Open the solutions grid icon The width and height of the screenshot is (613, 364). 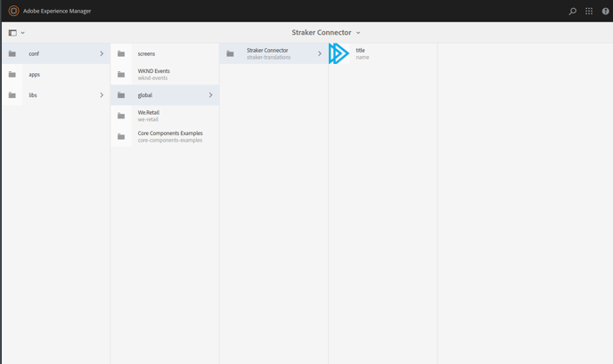coord(589,12)
